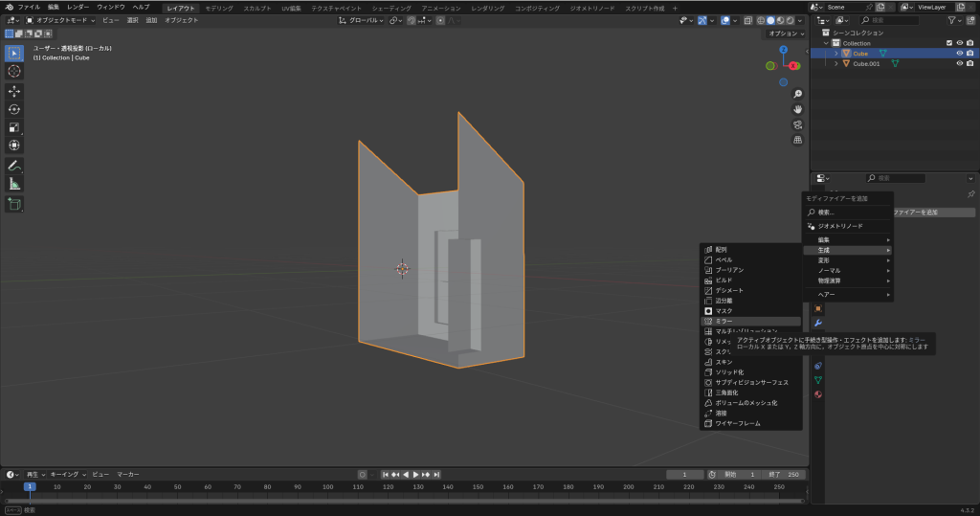Expand the Cube item in the outliner

[835, 54]
